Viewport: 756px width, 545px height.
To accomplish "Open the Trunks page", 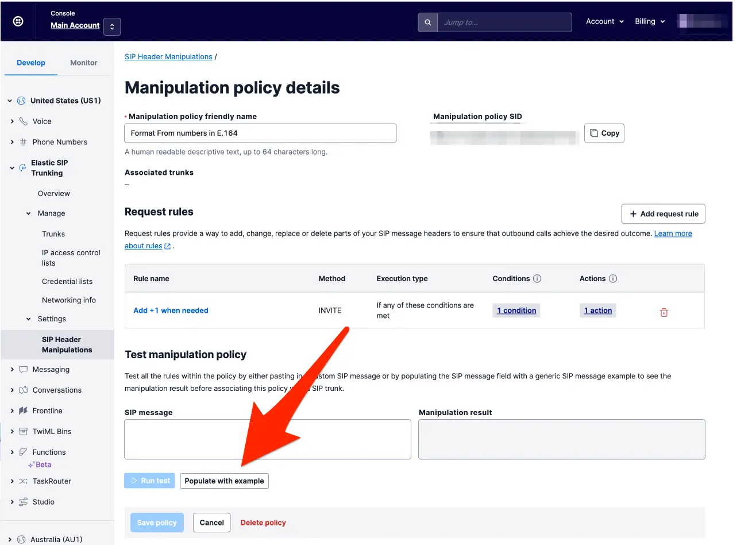I will click(53, 234).
